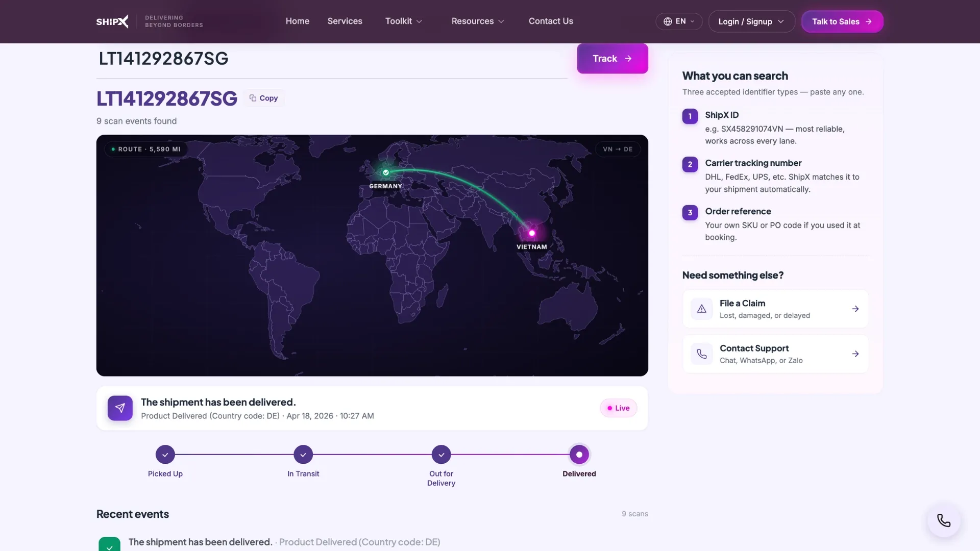The image size is (980, 551).
Task: Click the 'What you can search' heading
Action: click(735, 76)
